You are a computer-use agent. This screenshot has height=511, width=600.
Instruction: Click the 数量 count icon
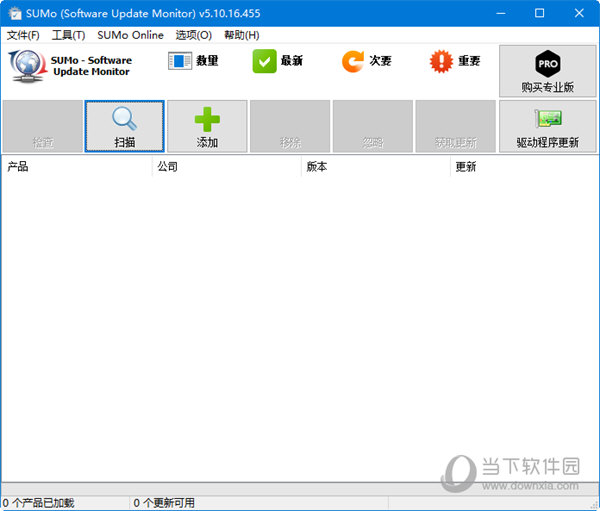[180, 61]
